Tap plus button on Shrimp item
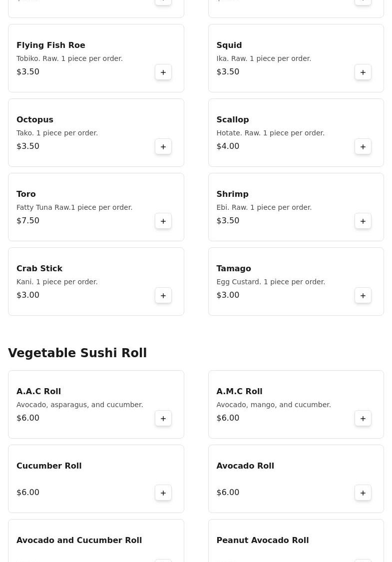The height and width of the screenshot is (562, 392). click(x=363, y=221)
